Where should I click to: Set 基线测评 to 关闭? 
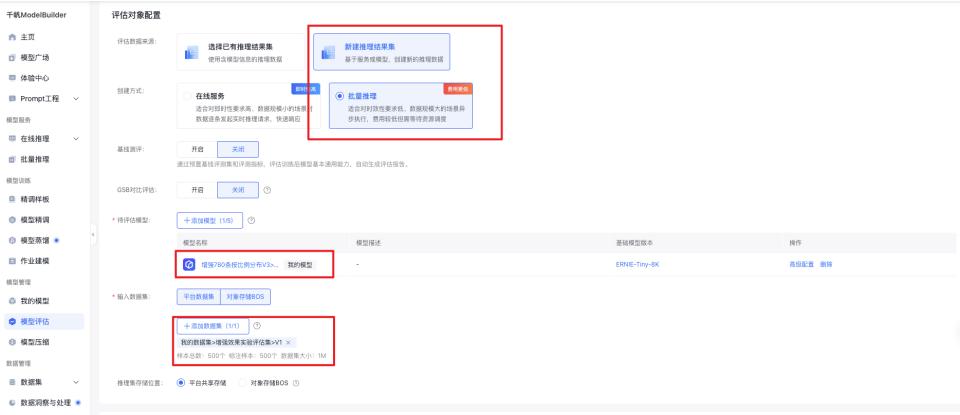tap(238, 149)
